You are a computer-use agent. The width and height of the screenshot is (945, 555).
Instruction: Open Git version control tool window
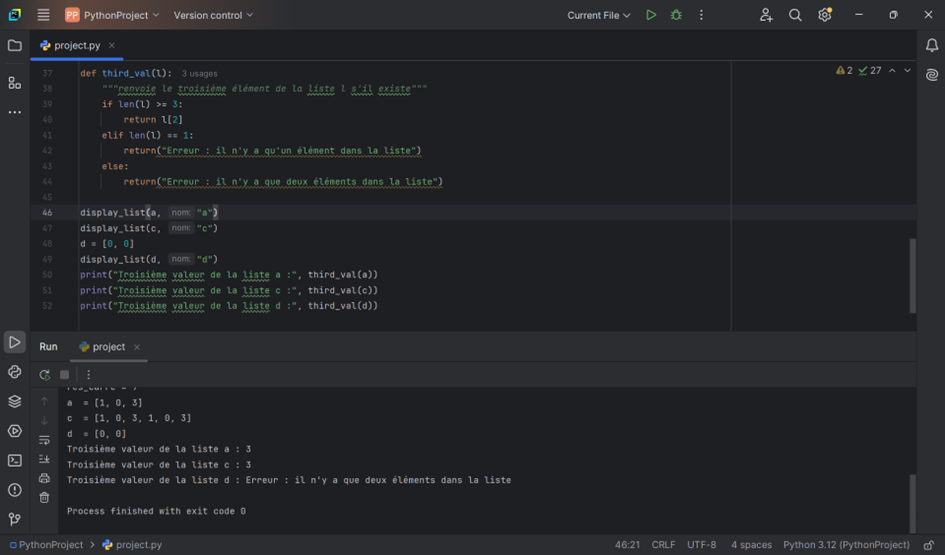pyautogui.click(x=14, y=519)
